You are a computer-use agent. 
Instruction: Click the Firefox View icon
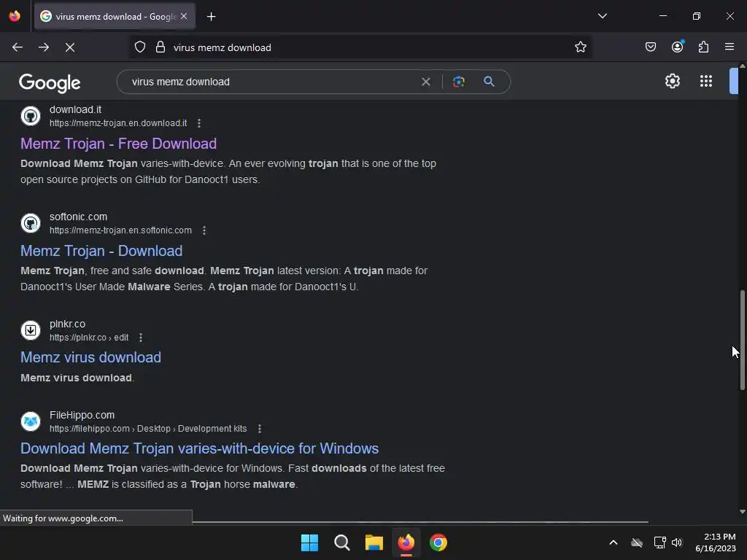click(15, 16)
